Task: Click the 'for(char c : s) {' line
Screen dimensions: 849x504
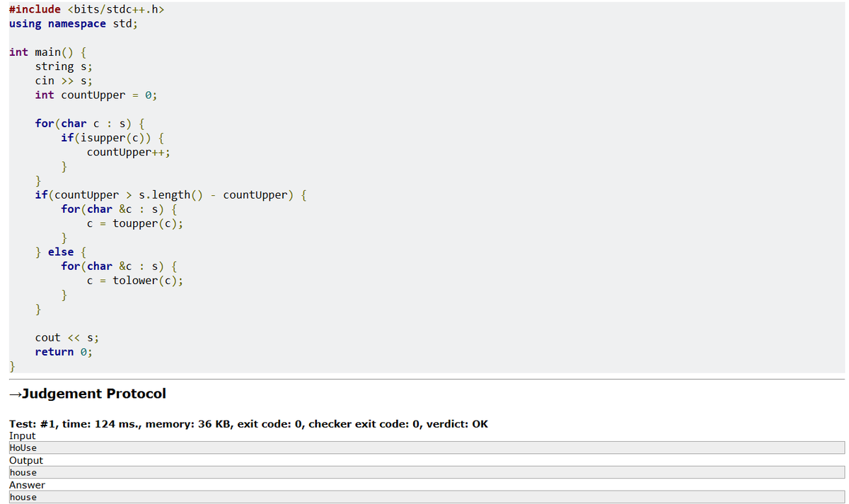Action: click(x=91, y=124)
